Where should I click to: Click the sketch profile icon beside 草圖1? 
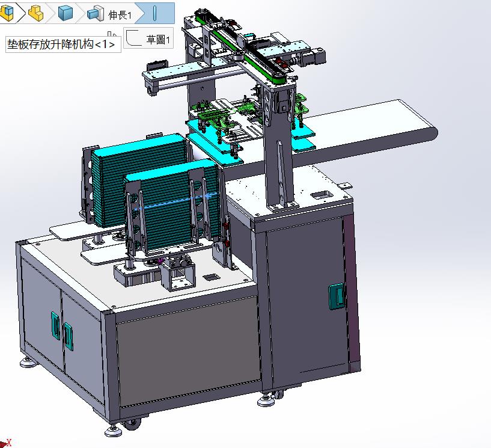[133, 38]
